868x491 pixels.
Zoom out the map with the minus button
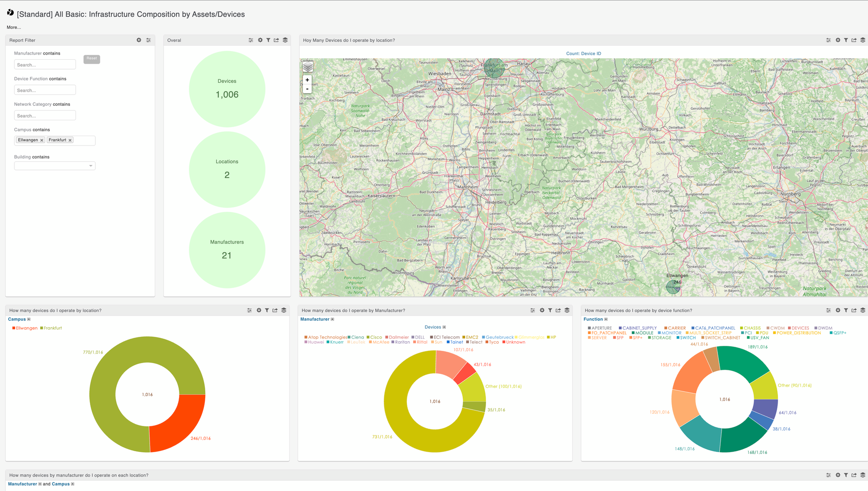307,89
